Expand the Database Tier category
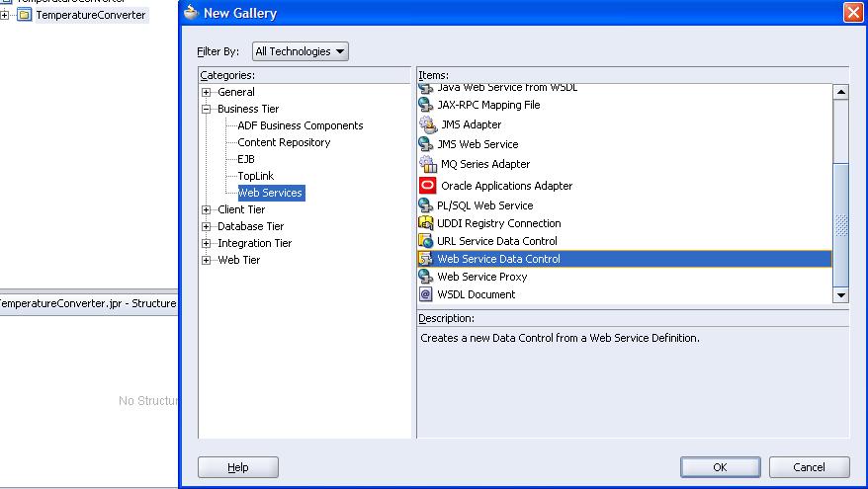The image size is (868, 489). [x=206, y=226]
